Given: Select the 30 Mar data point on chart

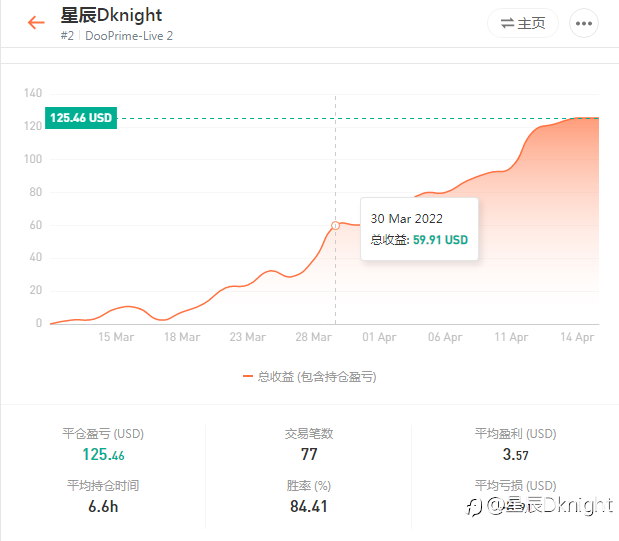Looking at the screenshot, I should (x=335, y=225).
